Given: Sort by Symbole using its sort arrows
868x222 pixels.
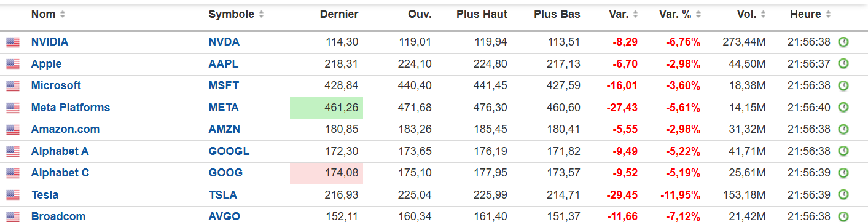Looking at the screenshot, I should (262, 14).
